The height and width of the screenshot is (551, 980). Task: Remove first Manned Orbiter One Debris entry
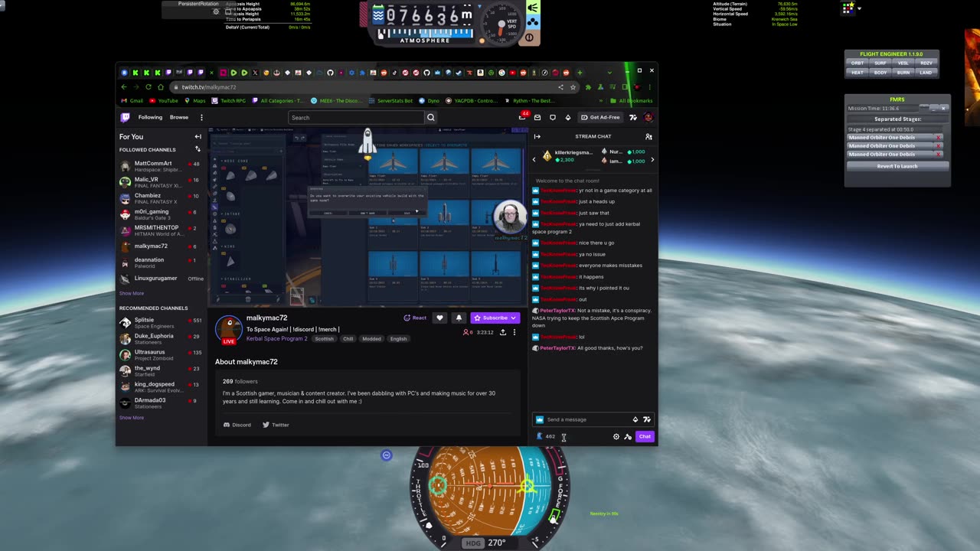click(x=938, y=138)
